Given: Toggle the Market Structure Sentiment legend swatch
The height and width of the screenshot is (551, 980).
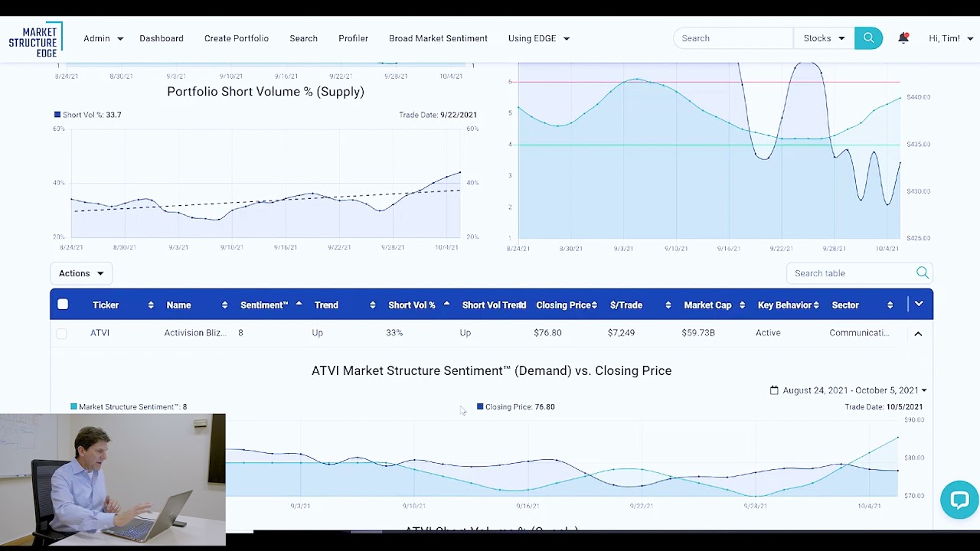Looking at the screenshot, I should click(73, 407).
